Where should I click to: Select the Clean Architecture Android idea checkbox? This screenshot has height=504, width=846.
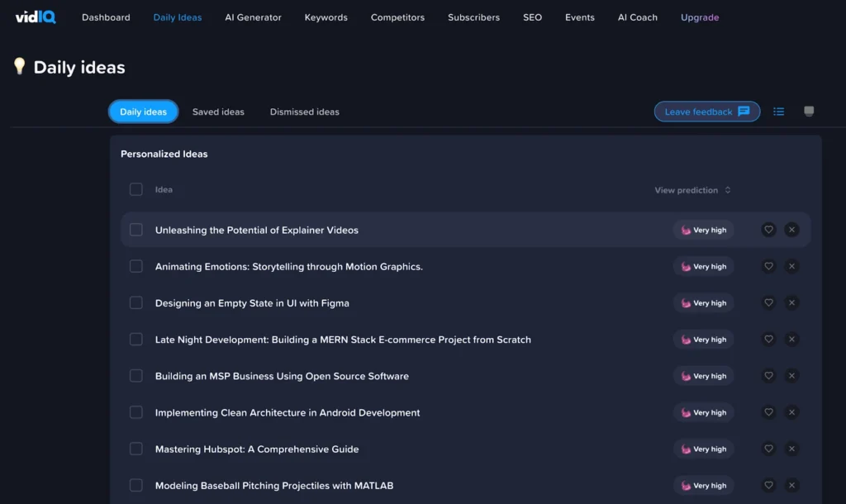pyautogui.click(x=136, y=412)
